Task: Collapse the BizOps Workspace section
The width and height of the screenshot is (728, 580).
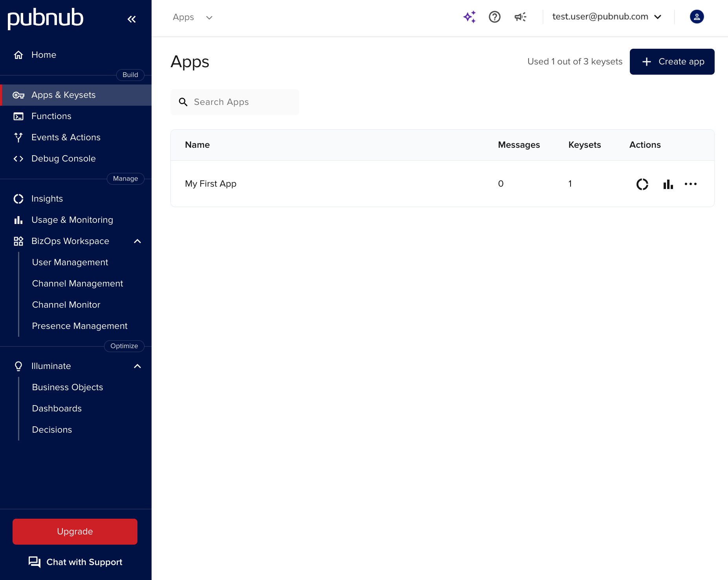Action: pos(137,241)
